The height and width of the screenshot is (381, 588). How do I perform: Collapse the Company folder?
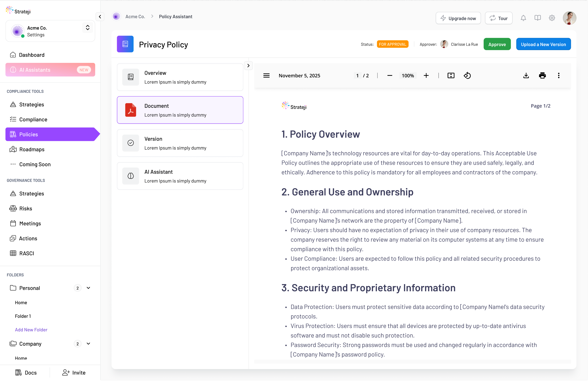click(x=88, y=344)
